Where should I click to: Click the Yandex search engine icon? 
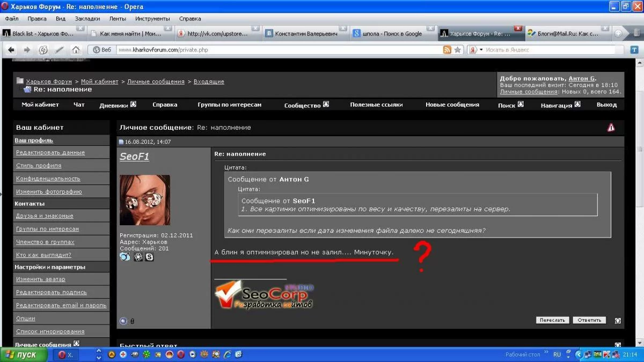473,50
